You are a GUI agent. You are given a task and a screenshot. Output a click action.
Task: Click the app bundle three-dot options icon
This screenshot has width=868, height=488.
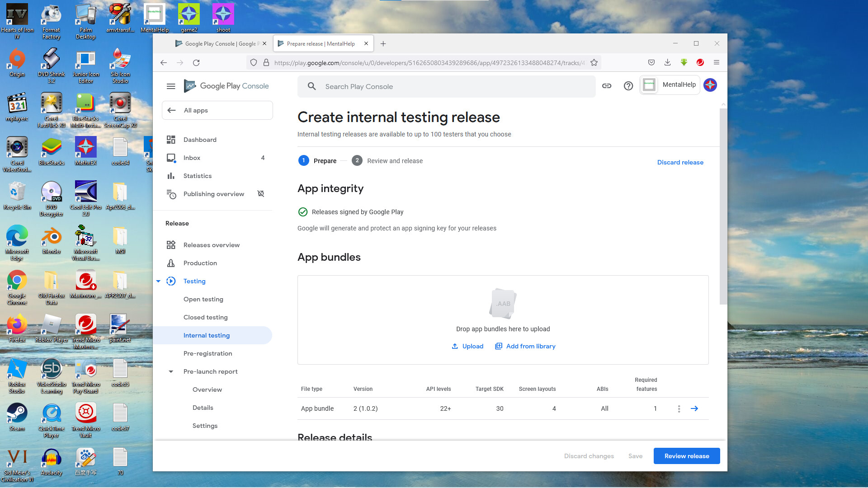pyautogui.click(x=679, y=408)
